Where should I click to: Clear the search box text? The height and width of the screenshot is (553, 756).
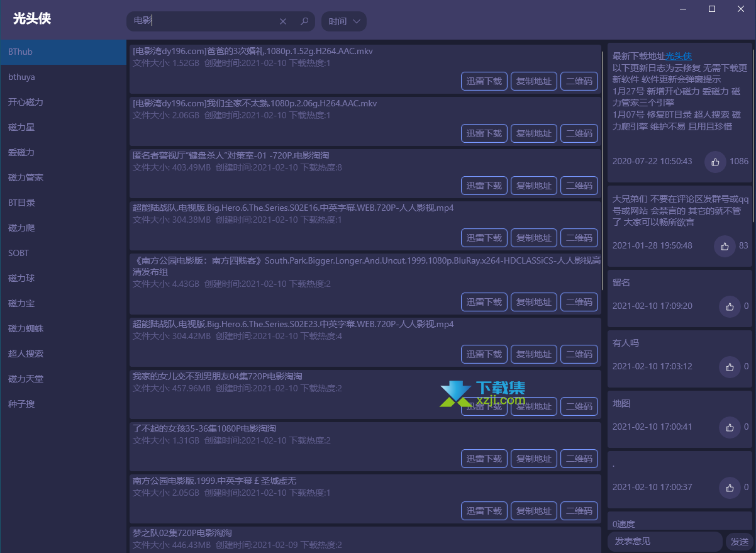click(x=283, y=21)
